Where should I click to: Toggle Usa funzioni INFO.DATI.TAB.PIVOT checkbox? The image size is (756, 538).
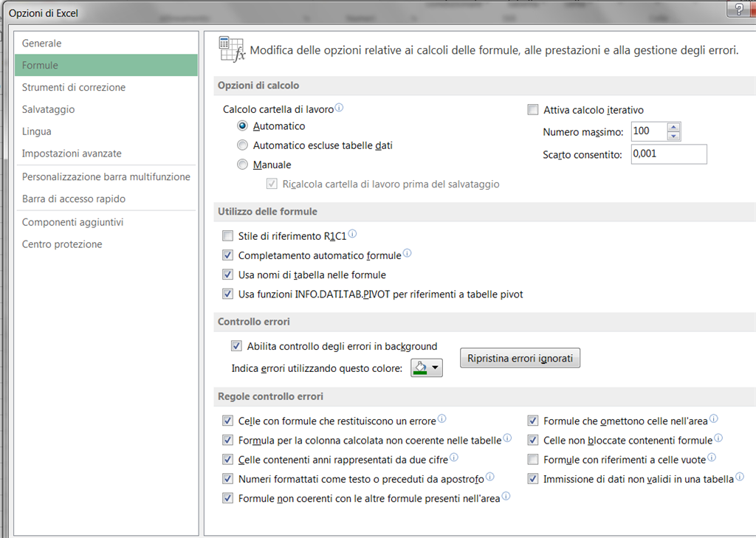(227, 294)
